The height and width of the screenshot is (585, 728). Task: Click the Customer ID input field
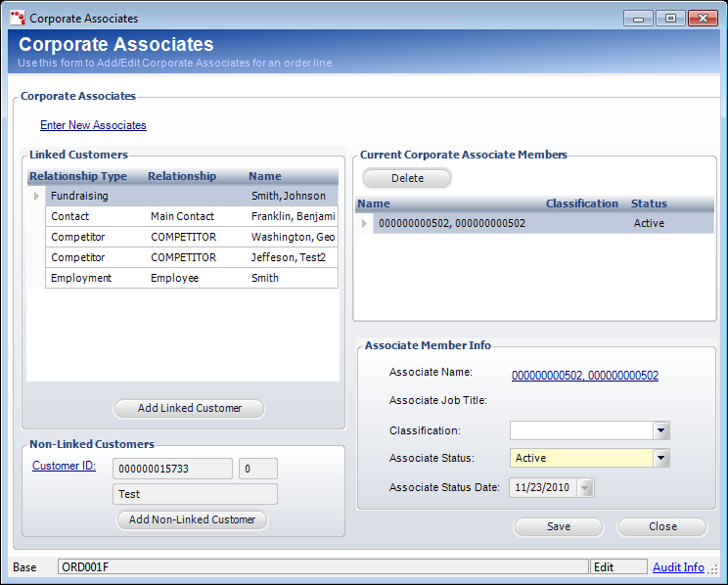pos(172,469)
